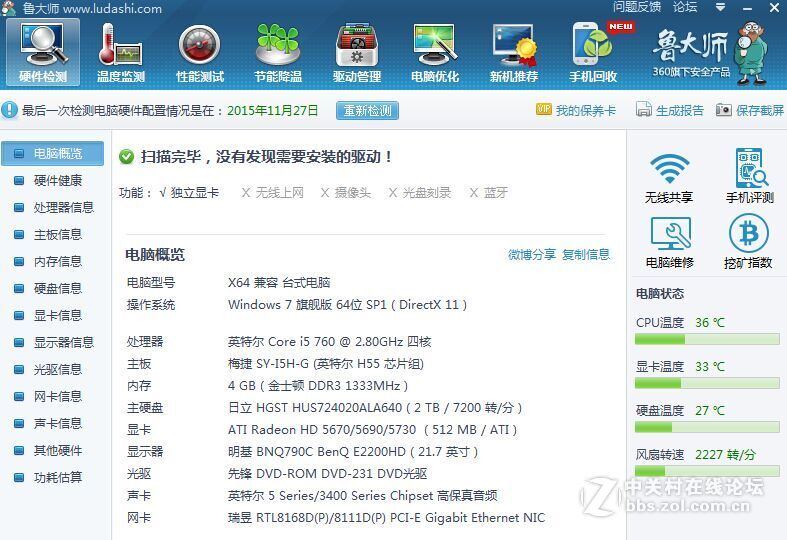Screen dimensions: 787x540
Task: Click the memory value 4 GB 金士顿 DDR3
Action: (318, 386)
